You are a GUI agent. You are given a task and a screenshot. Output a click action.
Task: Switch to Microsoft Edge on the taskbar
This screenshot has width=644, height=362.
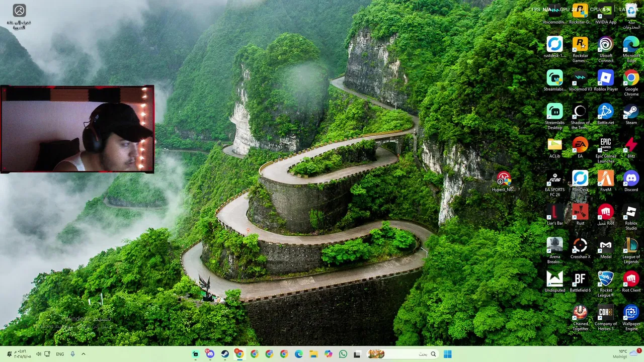click(298, 354)
